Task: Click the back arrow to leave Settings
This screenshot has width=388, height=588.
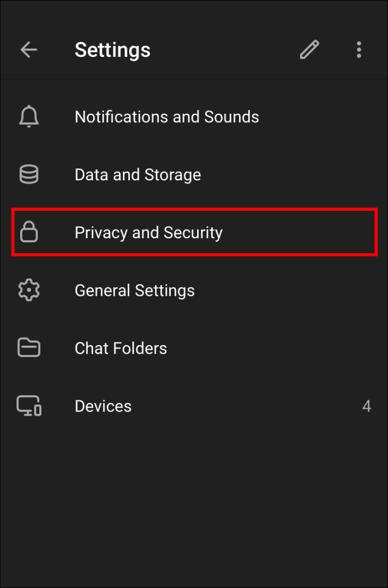Action: [x=29, y=50]
